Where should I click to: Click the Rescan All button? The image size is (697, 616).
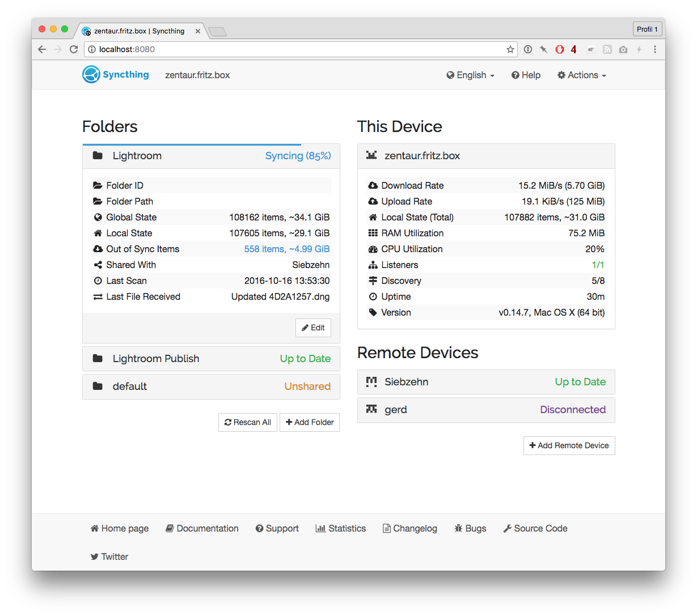pyautogui.click(x=248, y=422)
